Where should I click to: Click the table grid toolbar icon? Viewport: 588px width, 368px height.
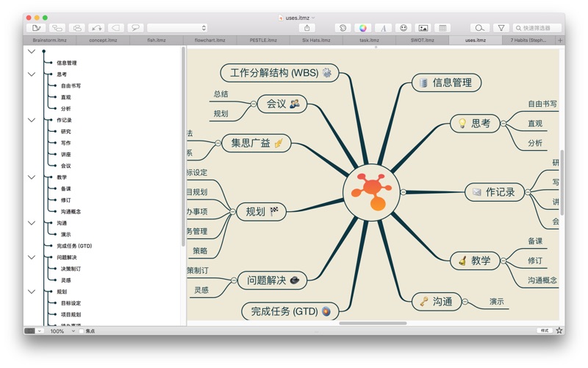coord(443,28)
